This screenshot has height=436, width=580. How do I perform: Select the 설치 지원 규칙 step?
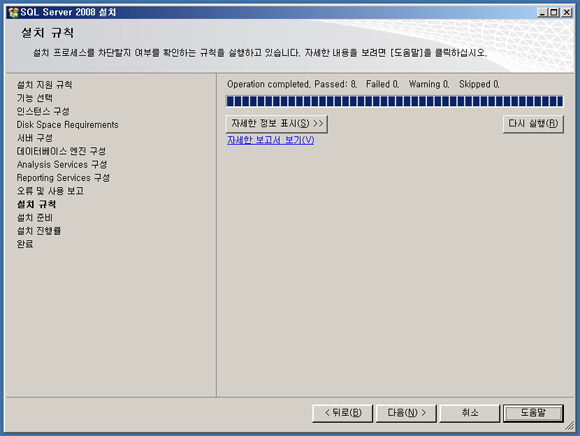(44, 85)
